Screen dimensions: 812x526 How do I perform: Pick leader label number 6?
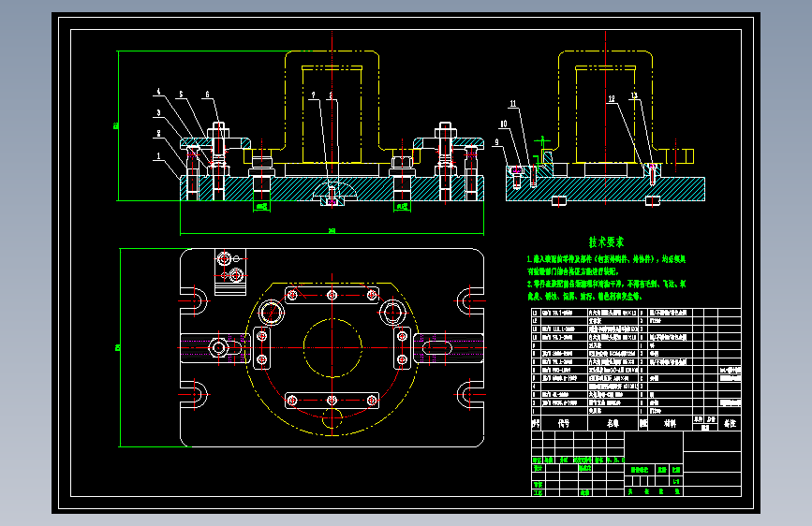[207, 95]
